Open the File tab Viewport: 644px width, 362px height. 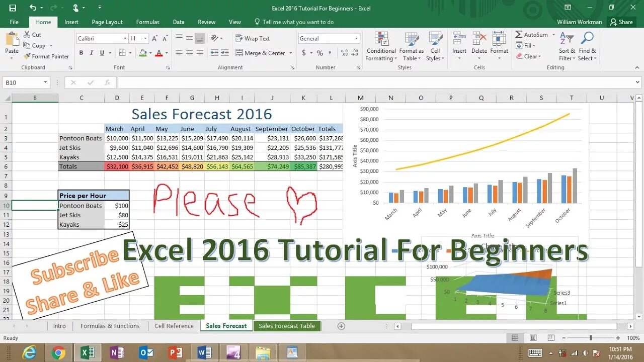point(14,22)
